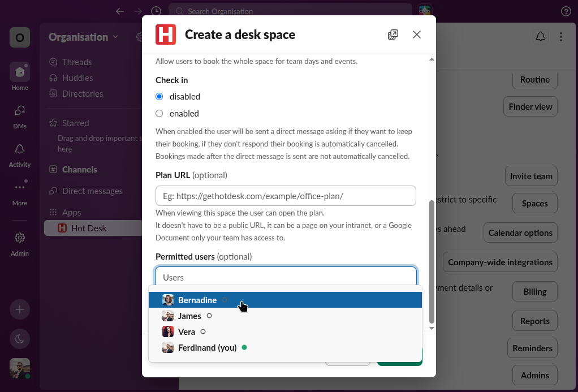This screenshot has height=392, width=578.
Task: Pick Vera from the user suggestions
Action: 285,331
